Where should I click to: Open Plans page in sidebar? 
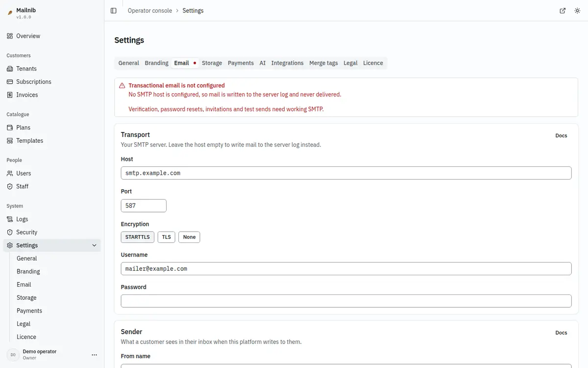coord(52,128)
